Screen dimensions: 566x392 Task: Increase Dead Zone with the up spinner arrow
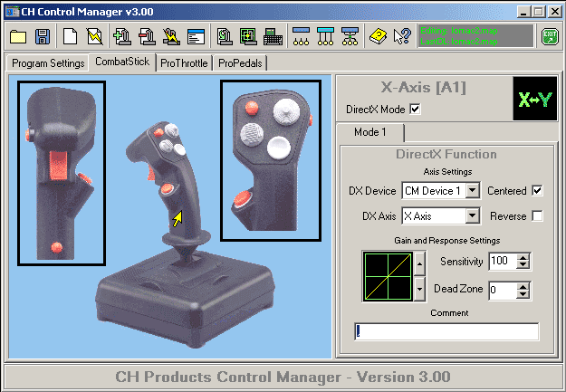pos(523,286)
